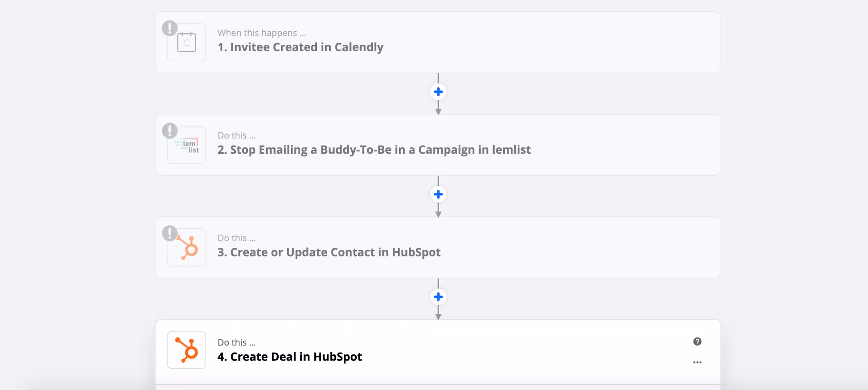This screenshot has width=868, height=390.
Task: Click the HubSpot icon on Create Deal step
Action: [187, 350]
